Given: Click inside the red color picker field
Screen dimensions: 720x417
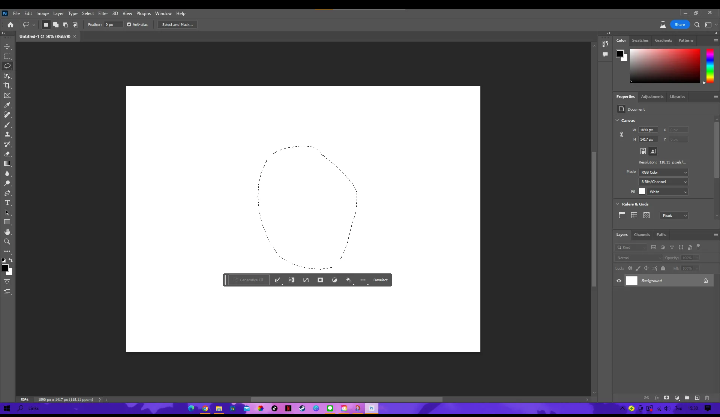Looking at the screenshot, I should 665,66.
